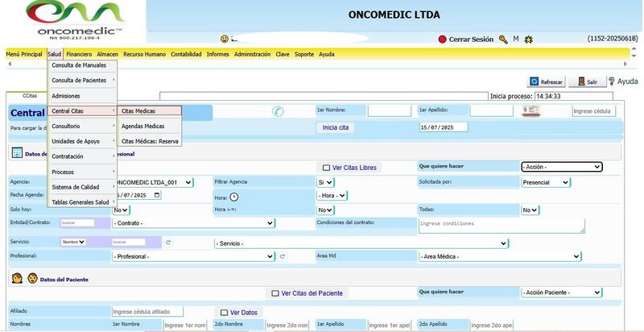Click refresh icon next to Servicio search
The width and height of the screenshot is (644, 332).
tap(168, 242)
